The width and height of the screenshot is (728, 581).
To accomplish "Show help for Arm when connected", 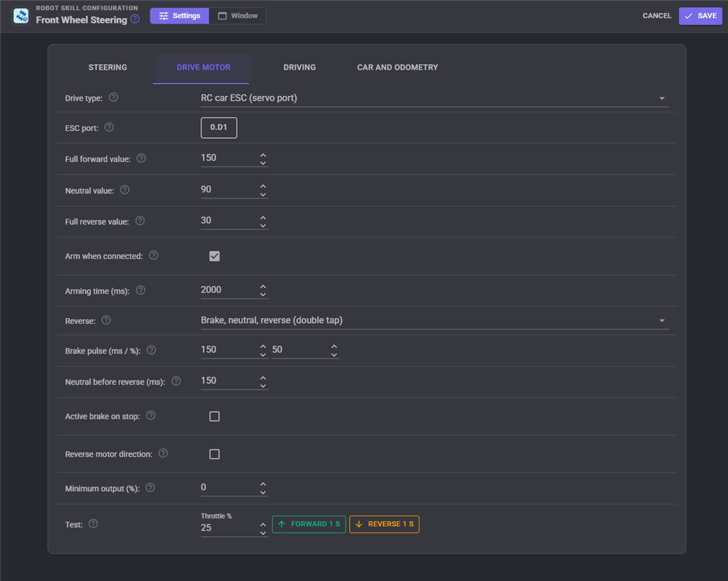I will click(154, 255).
